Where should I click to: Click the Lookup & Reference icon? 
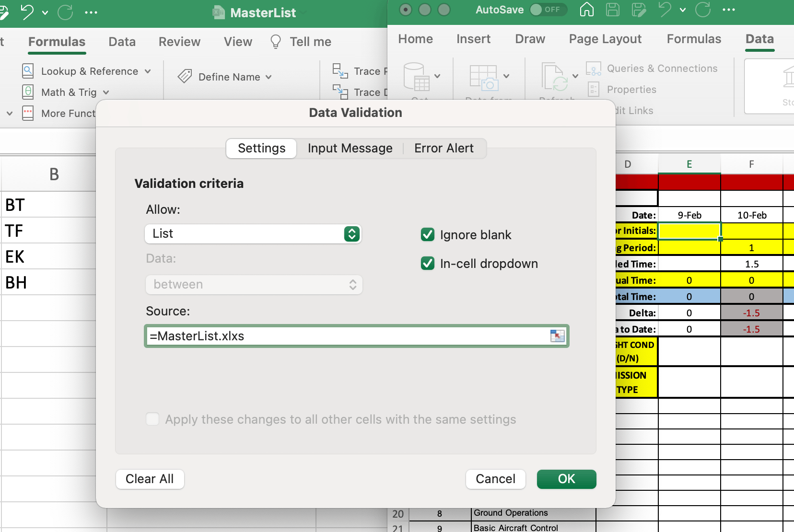point(28,71)
